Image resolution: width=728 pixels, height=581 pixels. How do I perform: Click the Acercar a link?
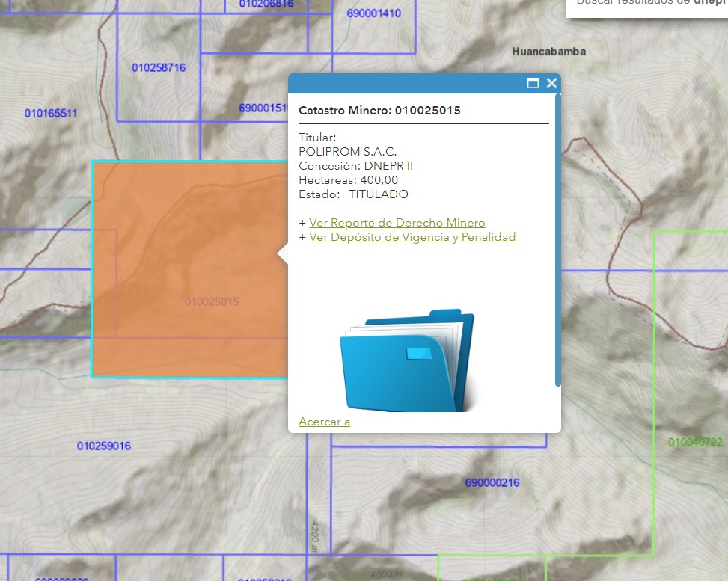tap(324, 422)
